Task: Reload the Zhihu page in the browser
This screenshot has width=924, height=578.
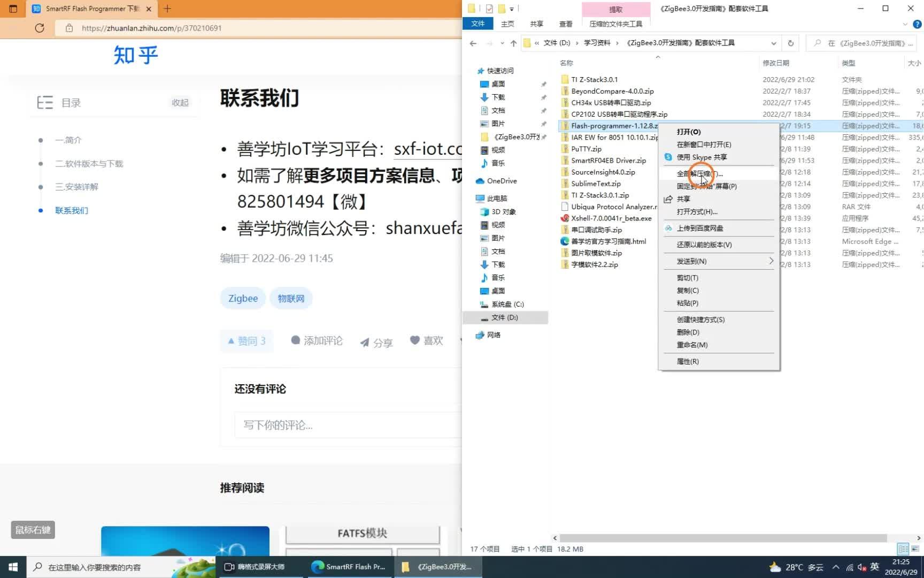Action: [39, 28]
